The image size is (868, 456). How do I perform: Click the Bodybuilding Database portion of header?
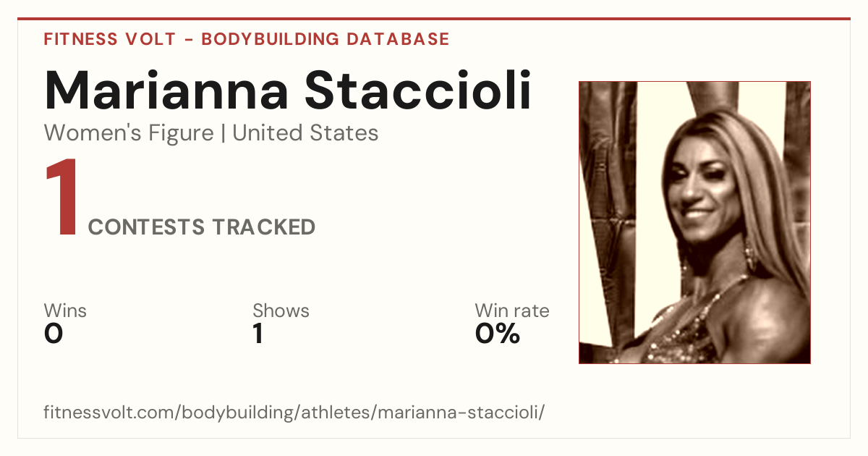click(x=325, y=39)
